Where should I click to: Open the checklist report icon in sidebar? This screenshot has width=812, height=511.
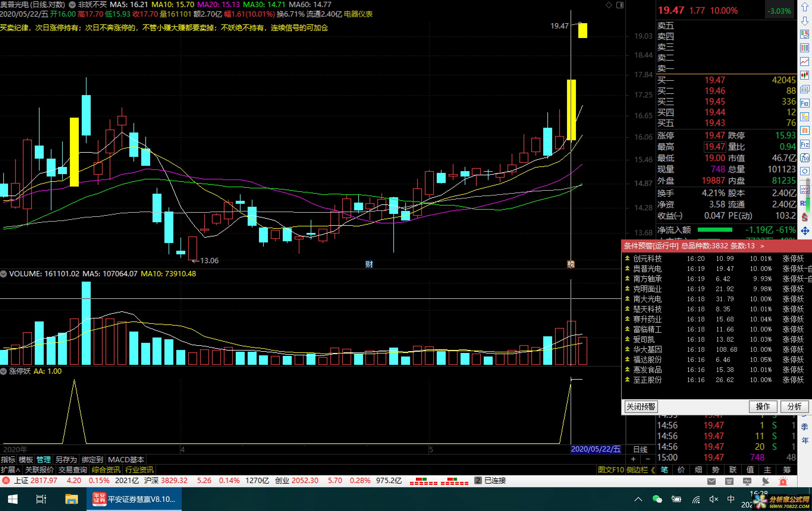(x=805, y=34)
